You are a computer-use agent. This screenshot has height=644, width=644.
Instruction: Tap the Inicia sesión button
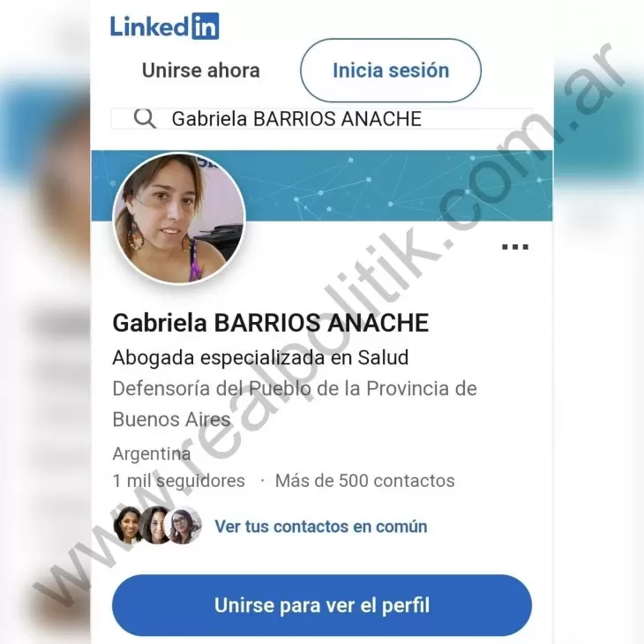tap(391, 71)
